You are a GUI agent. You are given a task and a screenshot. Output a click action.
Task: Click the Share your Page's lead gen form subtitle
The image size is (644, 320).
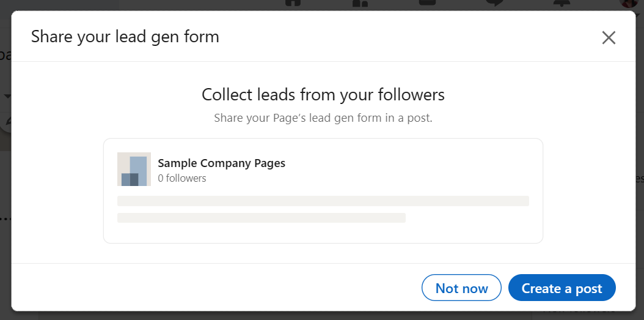click(323, 118)
